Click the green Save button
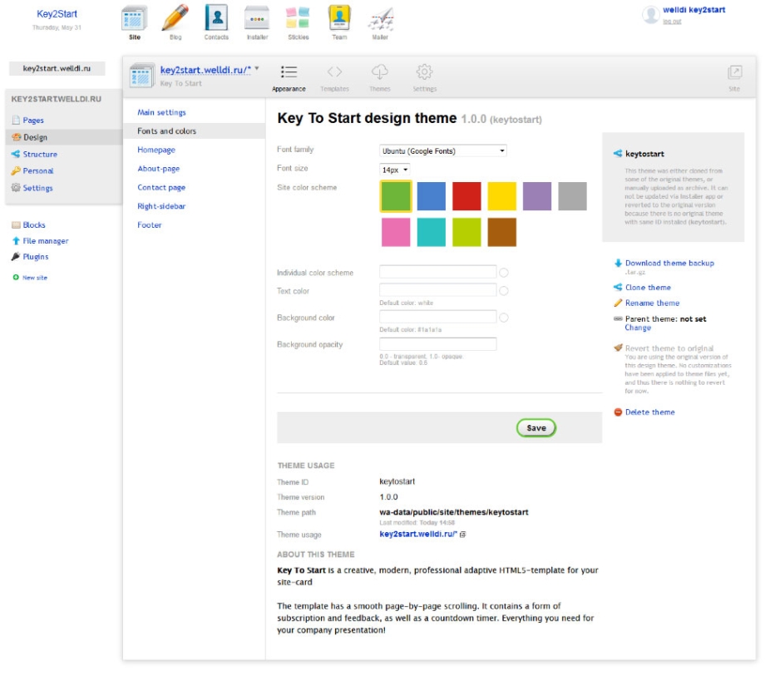The image size is (765, 700). coord(536,428)
